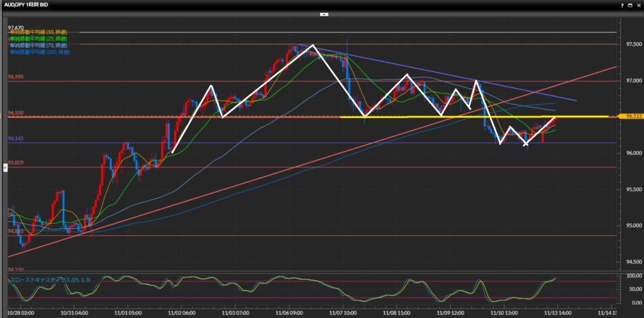Click the 11/06 09:00 time axis label
The height and width of the screenshot is (318, 644).
(289, 311)
